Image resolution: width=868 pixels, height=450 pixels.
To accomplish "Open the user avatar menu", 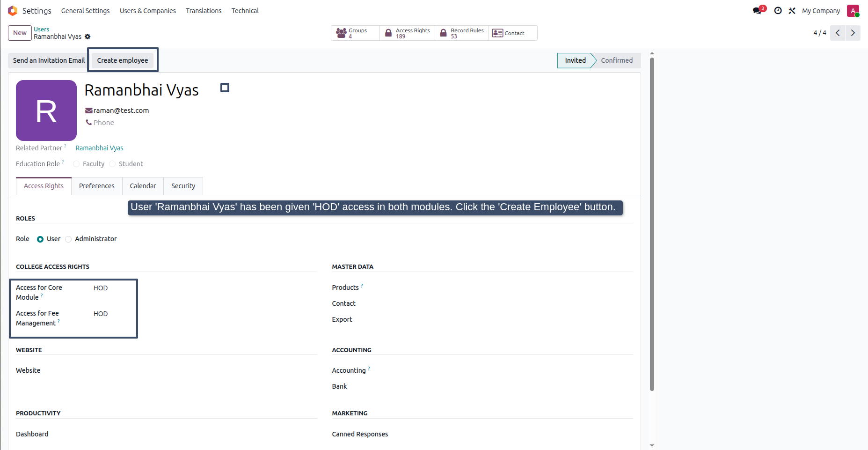I will point(853,11).
